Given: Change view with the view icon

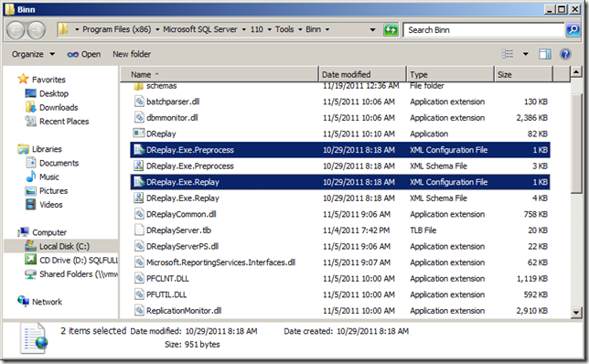Looking at the screenshot, I should point(507,55).
